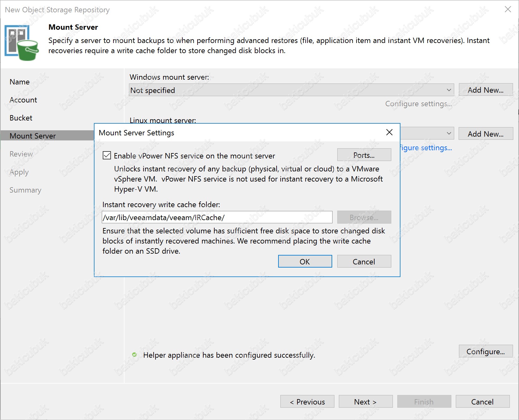Click Add New for Linux mount server

pyautogui.click(x=486, y=134)
